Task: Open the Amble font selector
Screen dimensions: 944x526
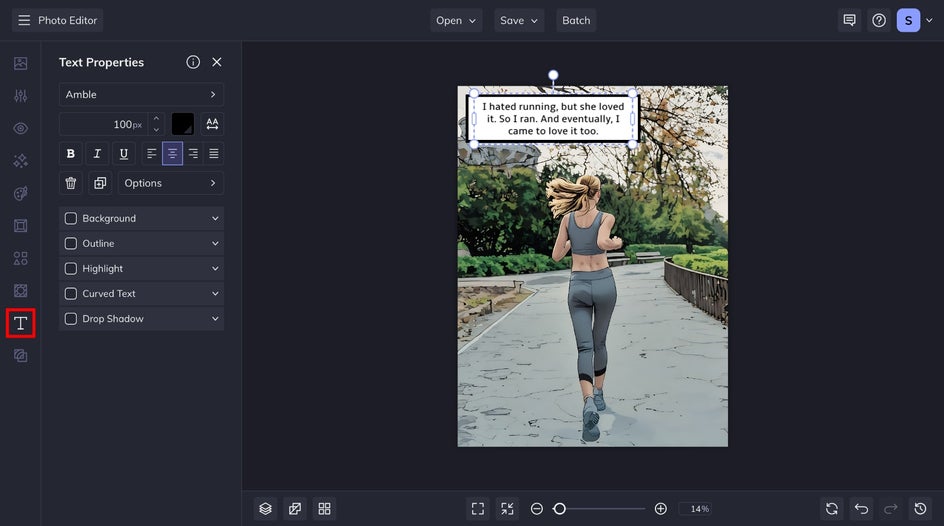Action: pyautogui.click(x=141, y=94)
